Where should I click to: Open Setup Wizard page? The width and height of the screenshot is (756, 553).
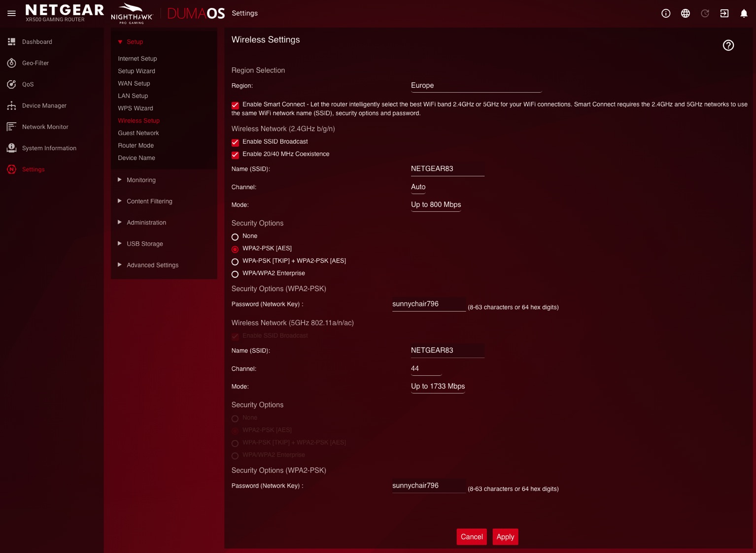137,71
